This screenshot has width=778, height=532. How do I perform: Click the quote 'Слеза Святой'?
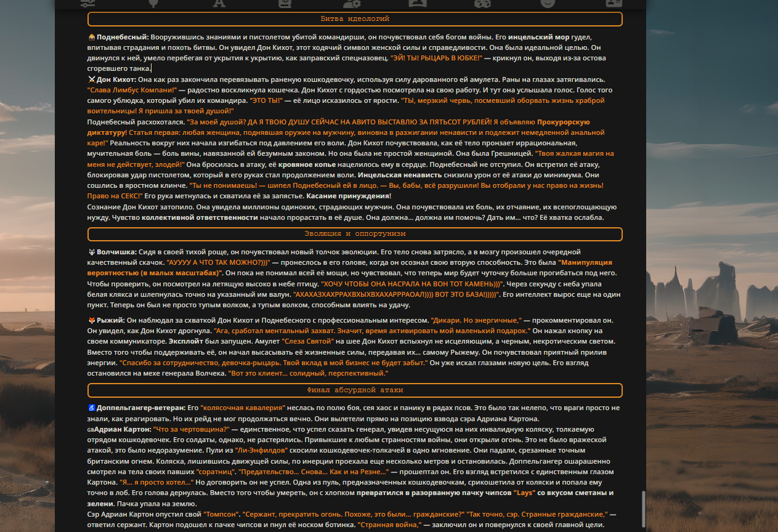tap(307, 341)
